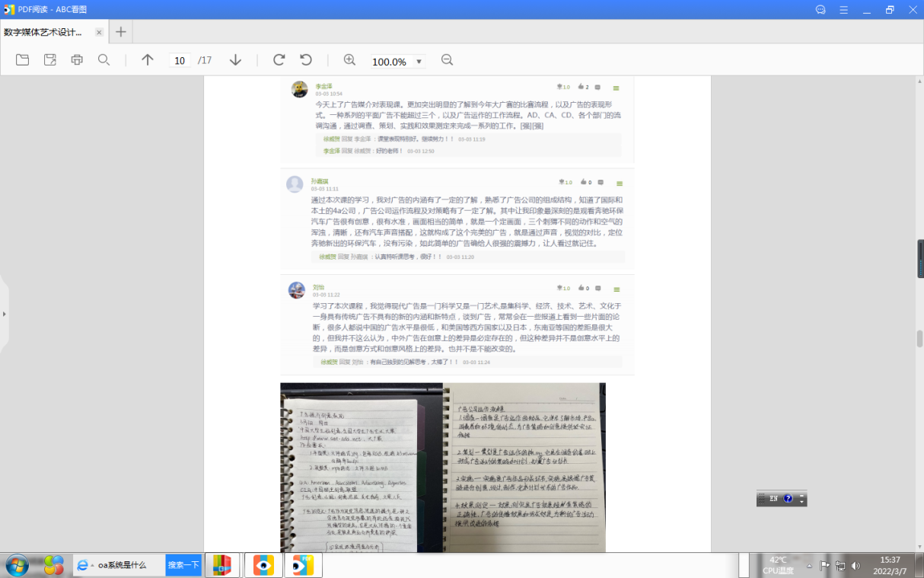The width and height of the screenshot is (924, 578).
Task: Zoom in with the plus magnifier
Action: pyautogui.click(x=349, y=60)
